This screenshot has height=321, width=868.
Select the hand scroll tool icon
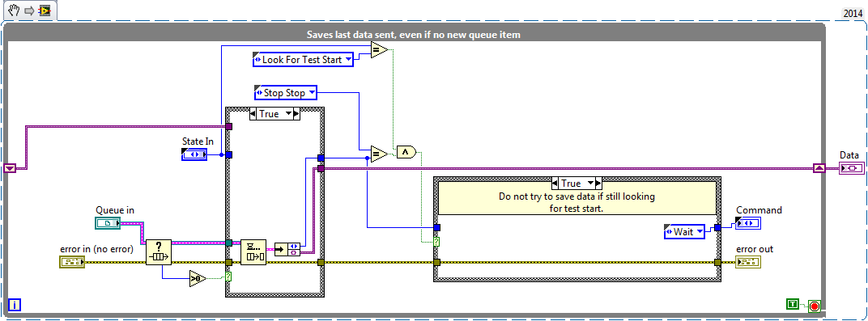coord(15,11)
